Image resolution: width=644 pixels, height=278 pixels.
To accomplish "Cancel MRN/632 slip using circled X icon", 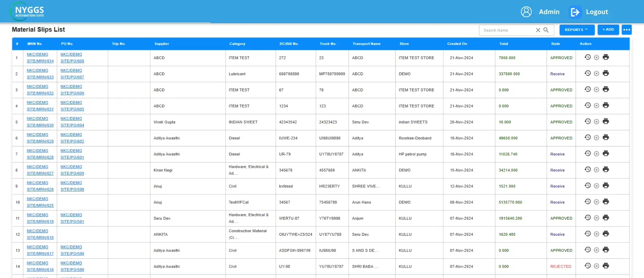I will pyautogui.click(x=597, y=90).
